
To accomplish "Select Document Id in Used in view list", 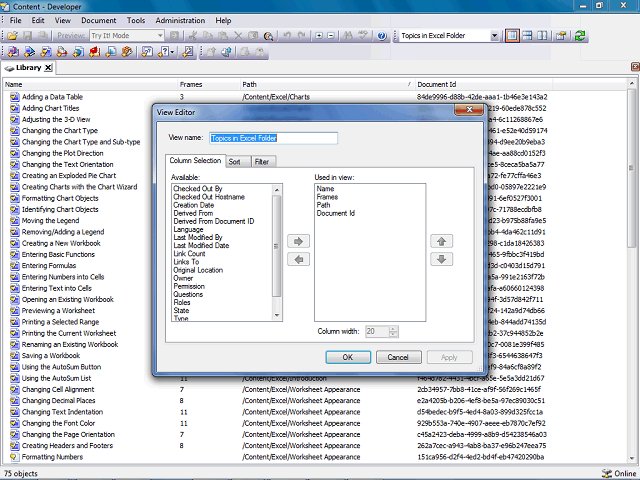I will (336, 213).
